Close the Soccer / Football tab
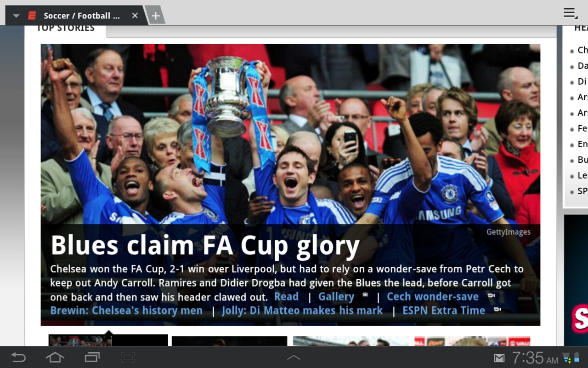The width and height of the screenshot is (588, 368). 135,16
